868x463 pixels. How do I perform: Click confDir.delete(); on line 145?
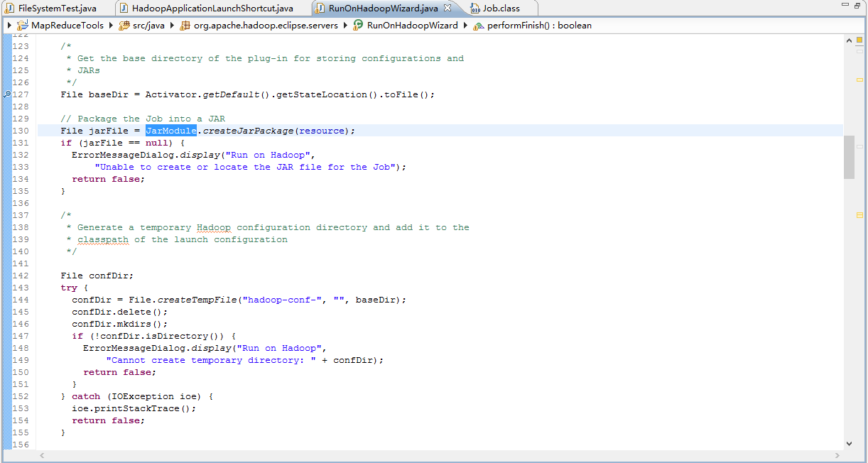(x=120, y=312)
